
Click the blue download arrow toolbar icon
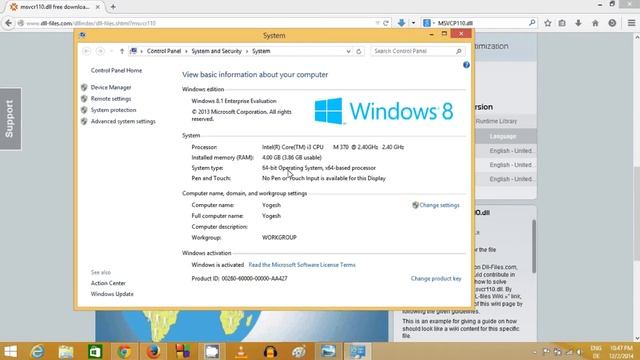pos(402,23)
